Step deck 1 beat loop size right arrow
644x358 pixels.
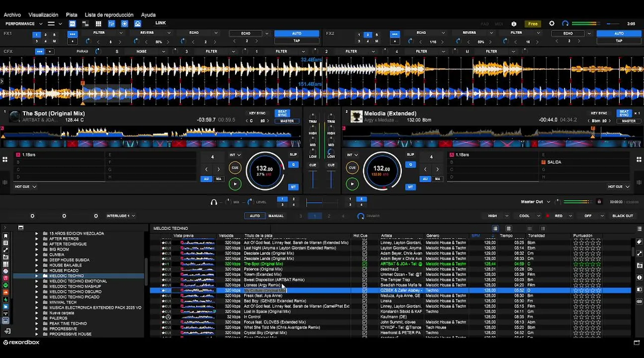218,170
